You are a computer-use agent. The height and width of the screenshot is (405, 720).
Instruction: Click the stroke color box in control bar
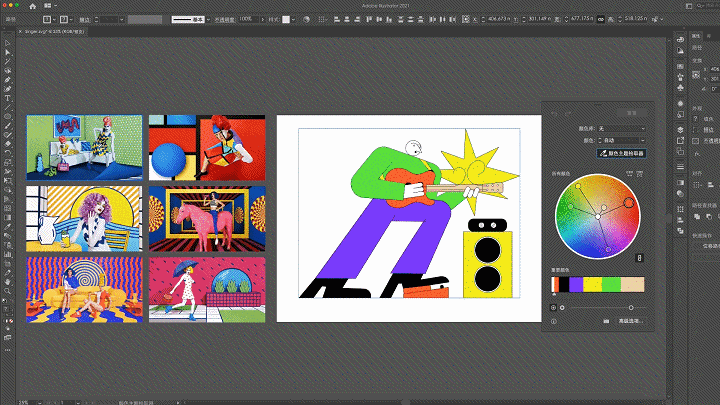click(x=63, y=19)
